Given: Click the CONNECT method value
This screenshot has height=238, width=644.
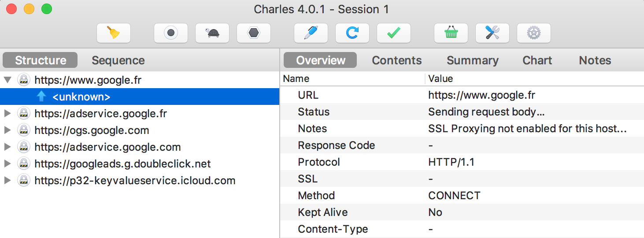Looking at the screenshot, I should pos(454,196).
